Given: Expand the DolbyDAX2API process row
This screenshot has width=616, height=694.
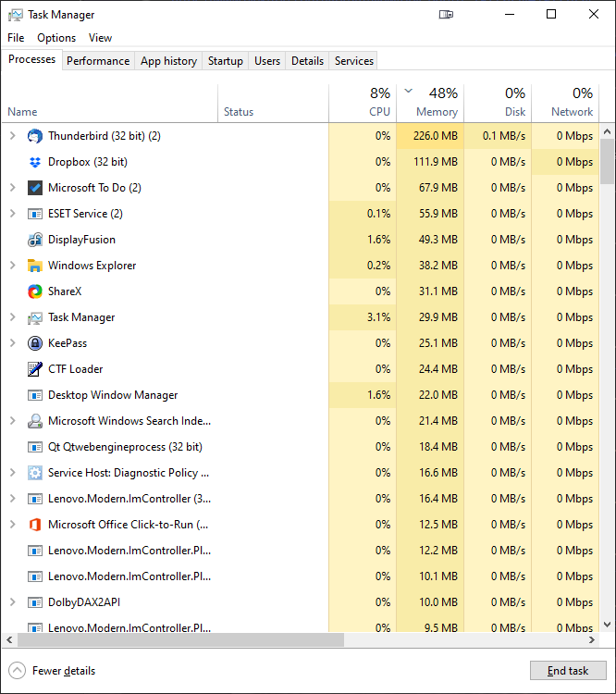Looking at the screenshot, I should 13,602.
